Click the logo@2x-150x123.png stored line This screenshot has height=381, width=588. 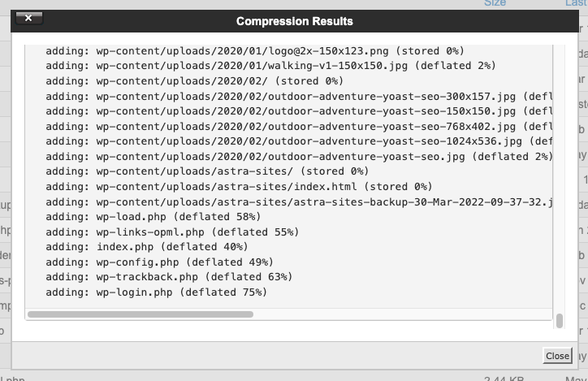[255, 50]
